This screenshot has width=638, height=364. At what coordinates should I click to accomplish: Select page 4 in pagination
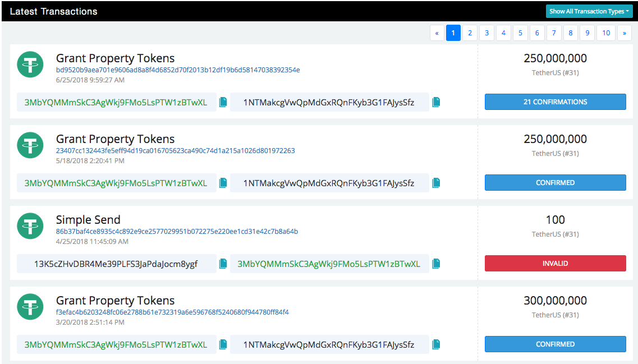[x=503, y=33]
